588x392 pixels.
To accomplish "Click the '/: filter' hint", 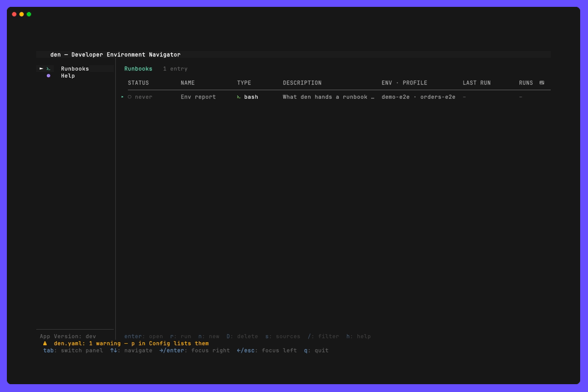I will click(x=323, y=337).
